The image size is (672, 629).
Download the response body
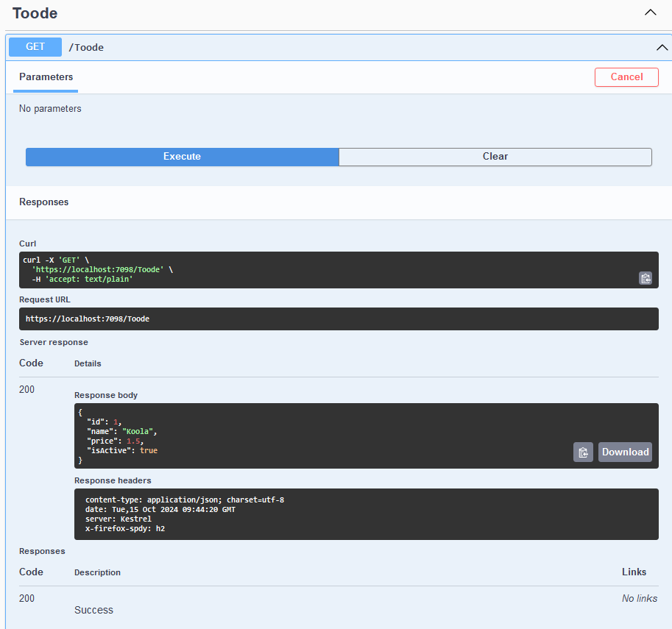pos(625,452)
